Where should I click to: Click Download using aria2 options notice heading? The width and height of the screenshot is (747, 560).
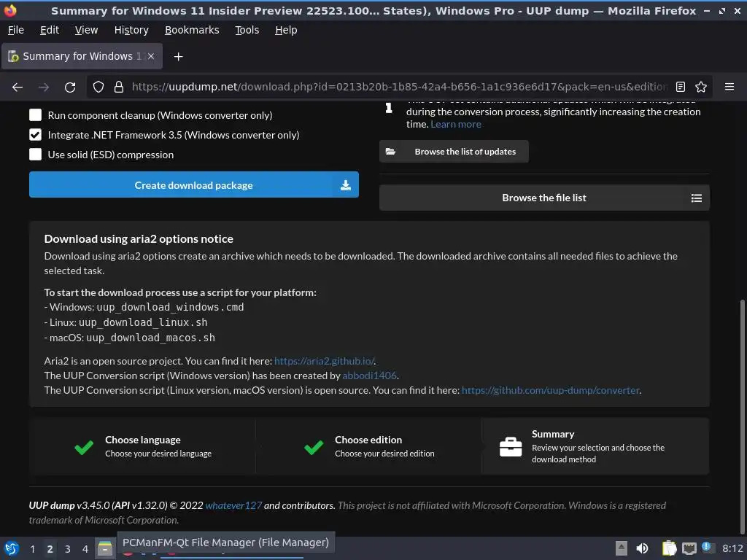pos(139,239)
